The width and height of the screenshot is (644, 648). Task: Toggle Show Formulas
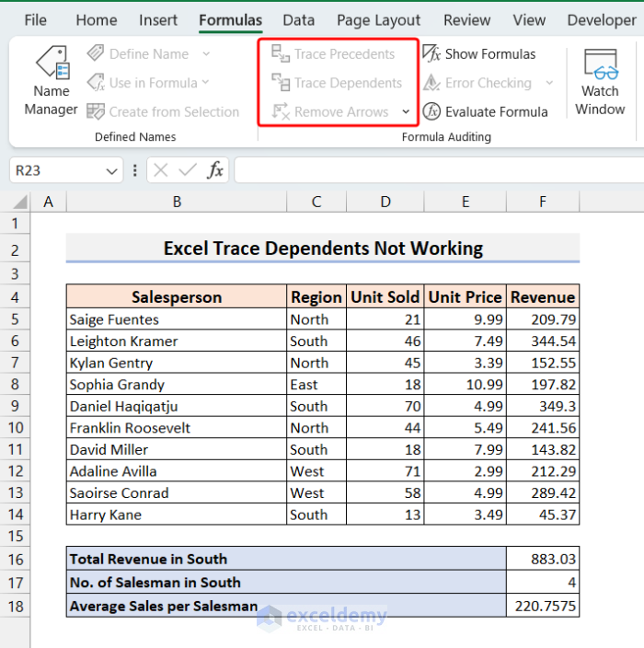pyautogui.click(x=479, y=53)
